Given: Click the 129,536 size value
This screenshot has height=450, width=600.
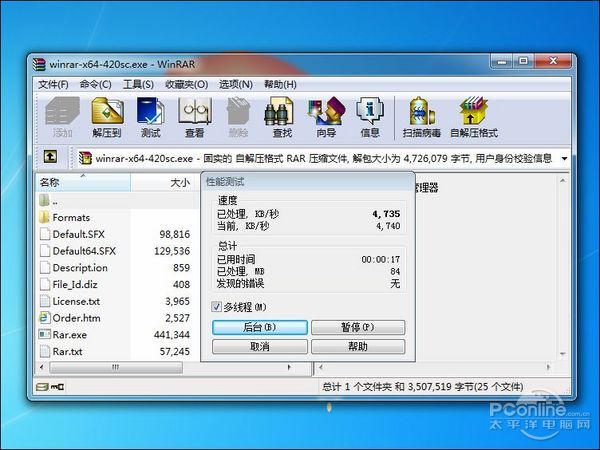Looking at the screenshot, I should point(172,251).
